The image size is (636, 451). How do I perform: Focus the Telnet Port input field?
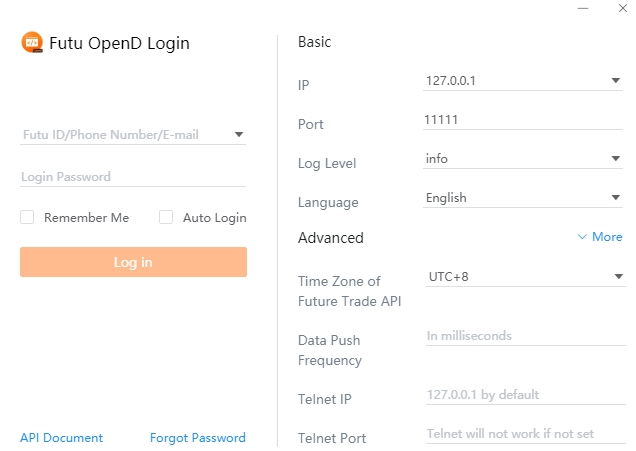point(522,434)
